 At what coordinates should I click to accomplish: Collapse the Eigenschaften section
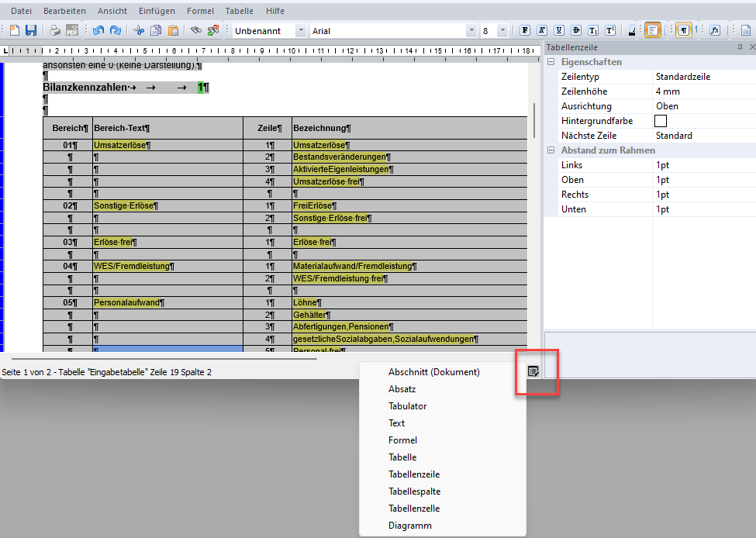(x=551, y=62)
